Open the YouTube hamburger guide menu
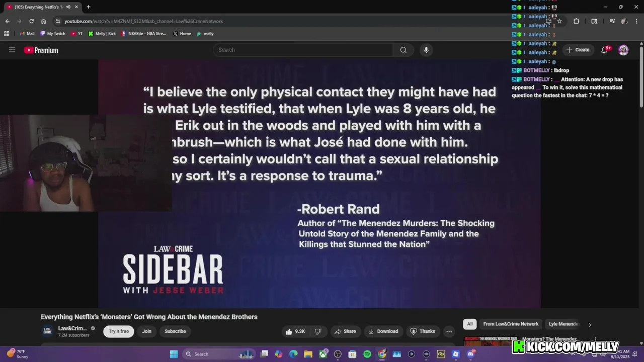Image resolution: width=644 pixels, height=362 pixels. tap(12, 50)
